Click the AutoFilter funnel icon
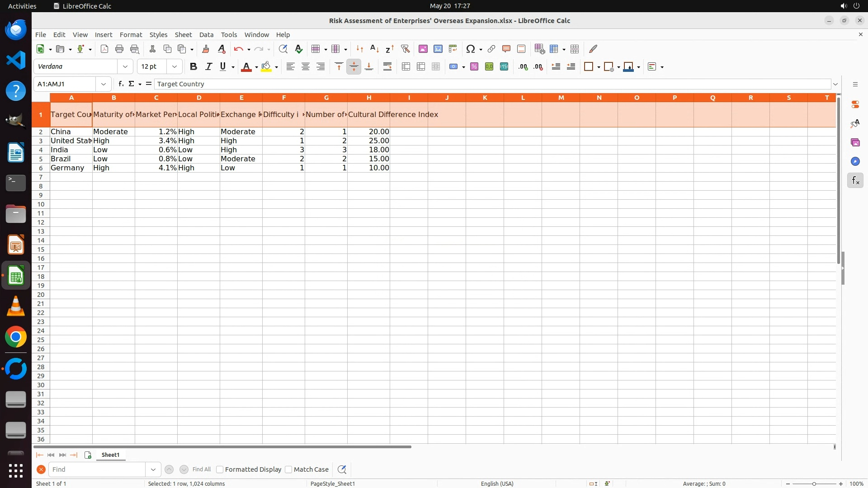Viewport: 868px width, 488px height. [405, 49]
